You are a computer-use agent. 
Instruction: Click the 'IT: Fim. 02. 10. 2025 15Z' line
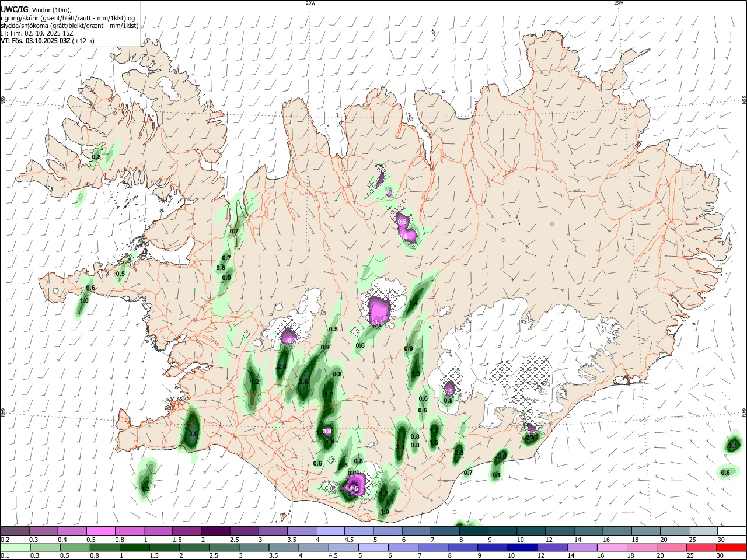coord(37,33)
